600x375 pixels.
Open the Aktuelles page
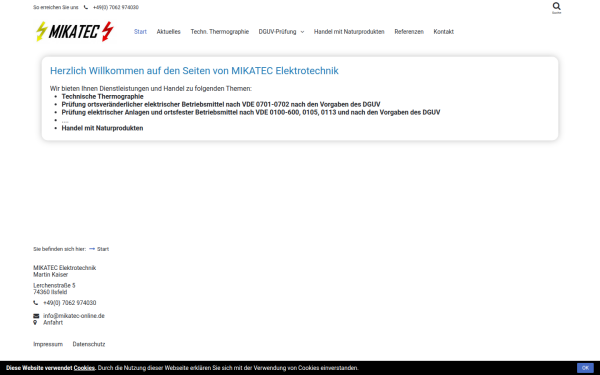pyautogui.click(x=168, y=32)
